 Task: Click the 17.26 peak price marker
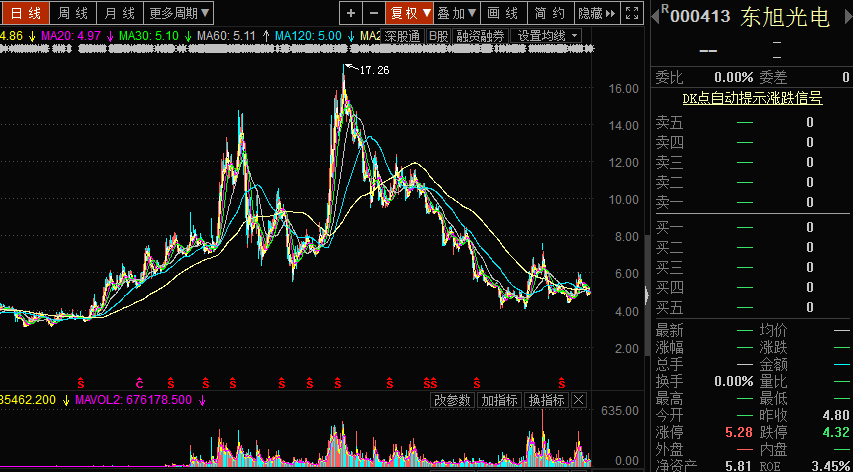pyautogui.click(x=373, y=70)
